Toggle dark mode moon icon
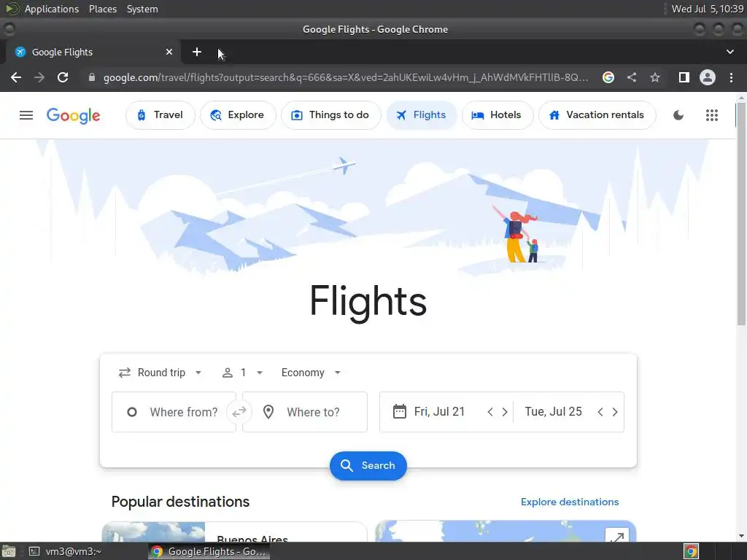Screen dimensions: 747x560 (678, 115)
